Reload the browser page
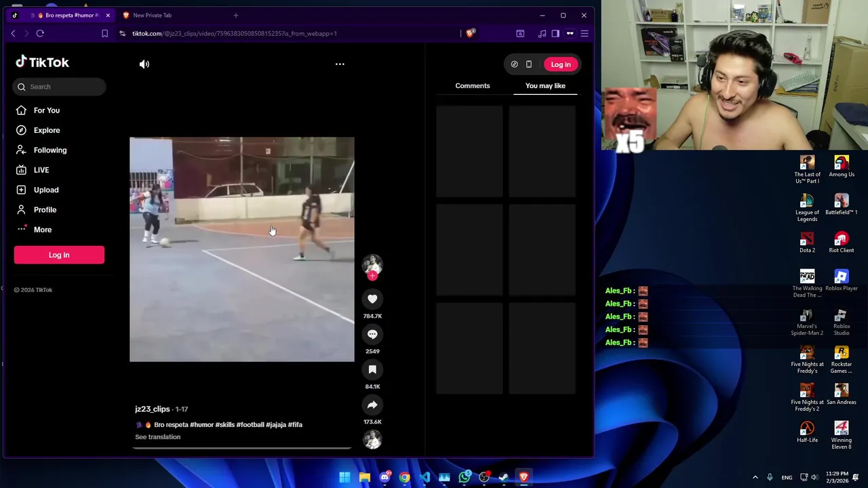The image size is (868, 488). point(40,33)
